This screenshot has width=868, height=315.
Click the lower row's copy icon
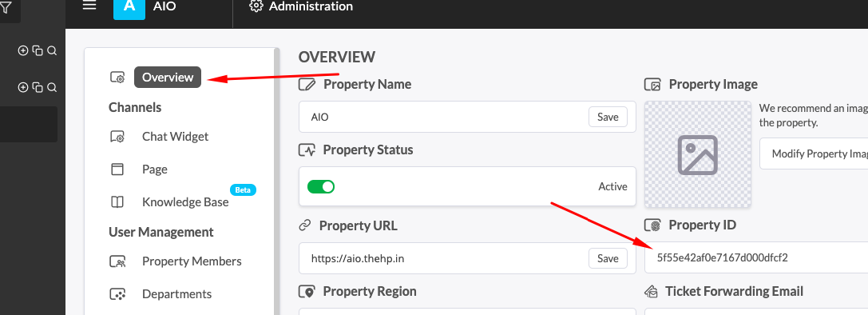point(38,87)
